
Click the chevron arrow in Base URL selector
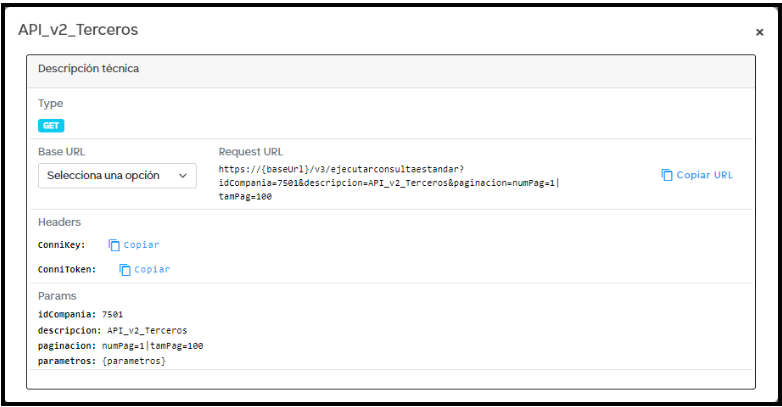[183, 175]
